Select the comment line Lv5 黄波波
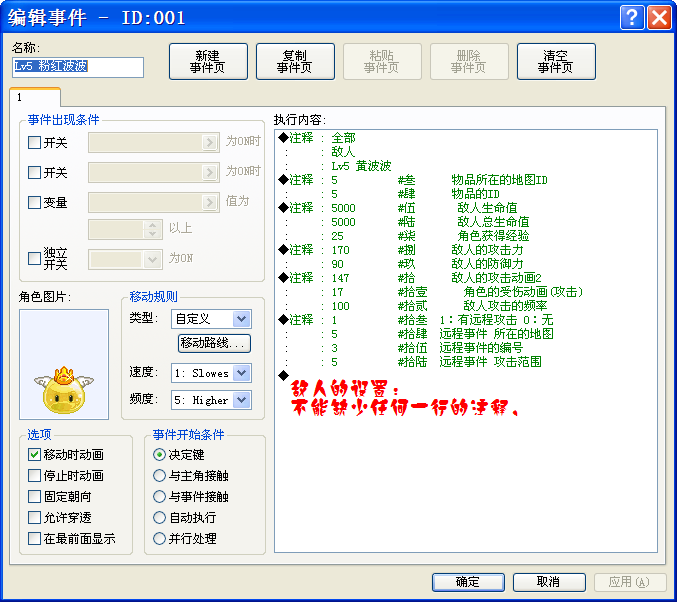This screenshot has width=677, height=602. [466, 166]
